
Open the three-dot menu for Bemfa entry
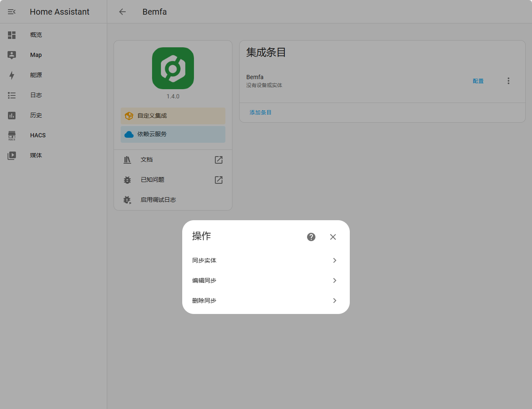[509, 81]
